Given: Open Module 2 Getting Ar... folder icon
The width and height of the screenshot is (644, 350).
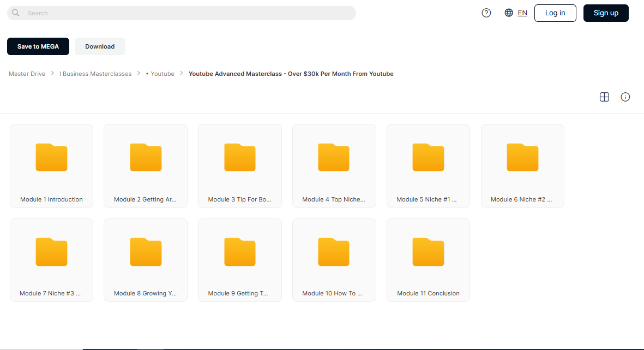Looking at the screenshot, I should point(146,157).
